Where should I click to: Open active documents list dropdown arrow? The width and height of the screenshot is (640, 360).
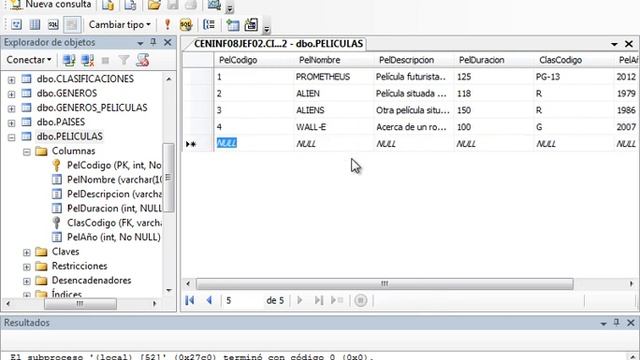pyautogui.click(x=614, y=44)
